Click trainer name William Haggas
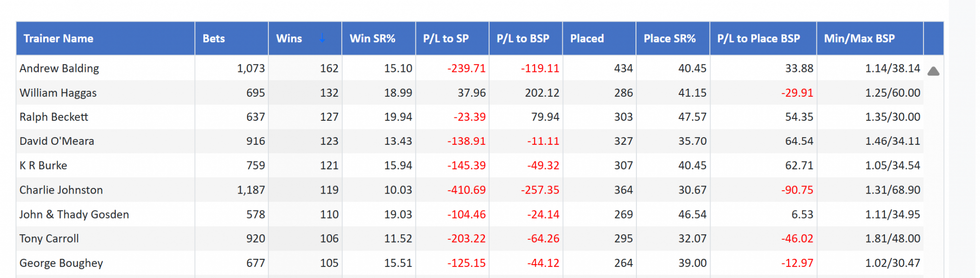 point(58,93)
